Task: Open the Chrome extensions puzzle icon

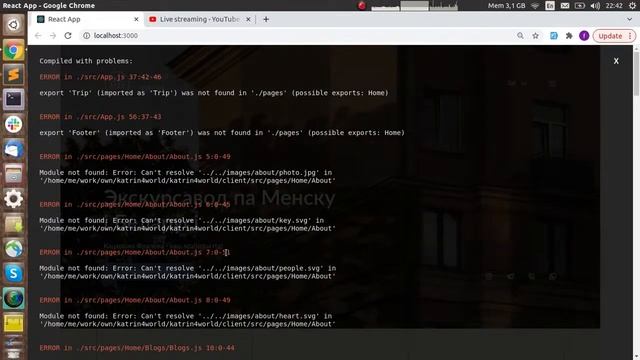Action: coord(569,36)
